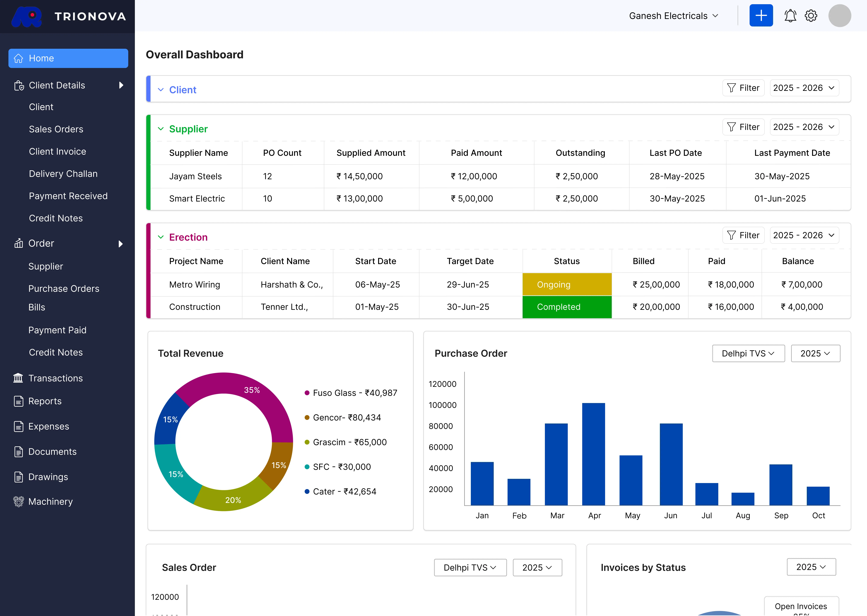Viewport: 867px width, 616px height.
Task: Click the April bar in Purchase Order chart
Action: tap(593, 454)
